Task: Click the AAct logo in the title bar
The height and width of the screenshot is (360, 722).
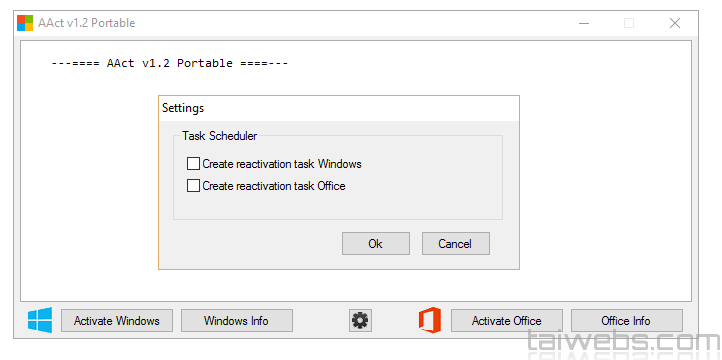Action: (25, 23)
